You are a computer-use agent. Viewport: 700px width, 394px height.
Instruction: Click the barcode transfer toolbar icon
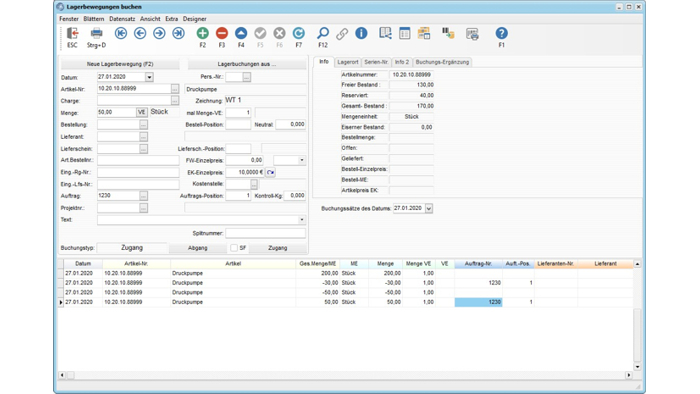[448, 33]
